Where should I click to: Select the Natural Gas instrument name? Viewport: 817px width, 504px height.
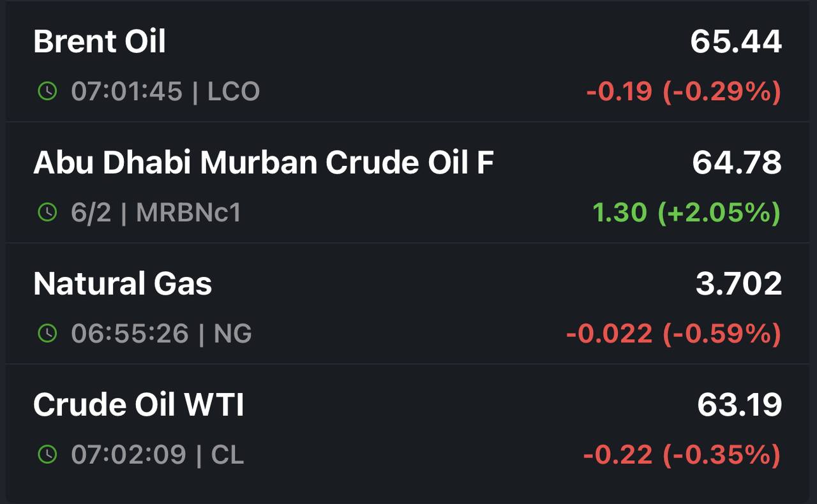pyautogui.click(x=123, y=284)
